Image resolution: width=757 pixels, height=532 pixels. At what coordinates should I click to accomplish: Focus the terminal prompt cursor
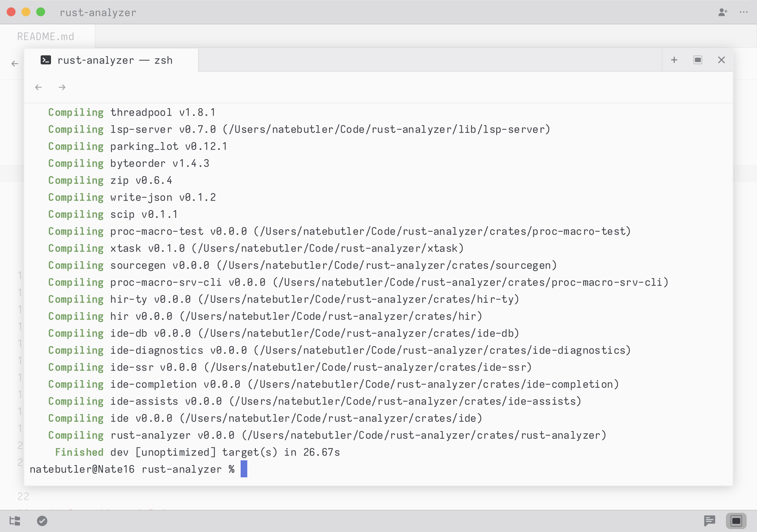[x=244, y=469]
